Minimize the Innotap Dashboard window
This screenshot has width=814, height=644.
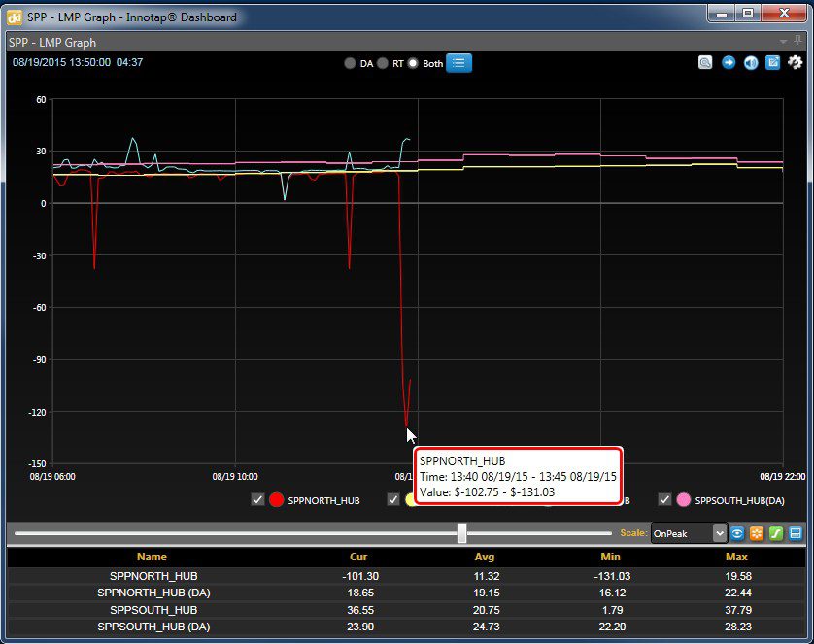[x=722, y=13]
